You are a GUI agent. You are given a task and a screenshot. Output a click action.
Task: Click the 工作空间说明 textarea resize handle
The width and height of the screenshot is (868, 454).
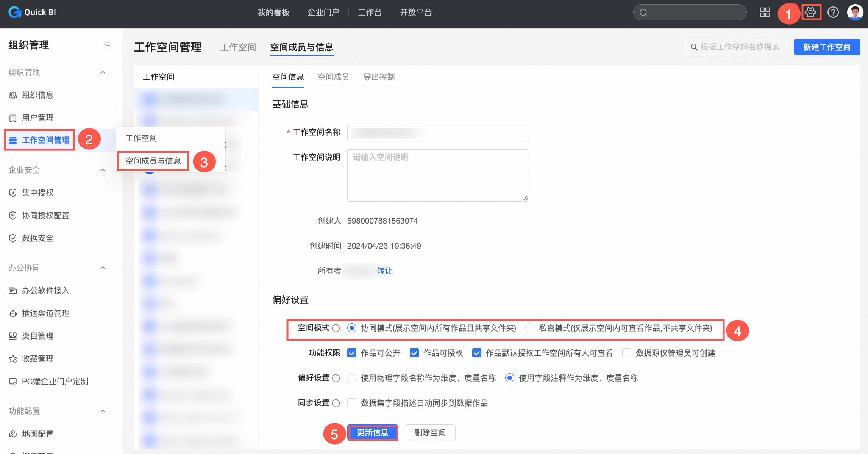coord(525,198)
